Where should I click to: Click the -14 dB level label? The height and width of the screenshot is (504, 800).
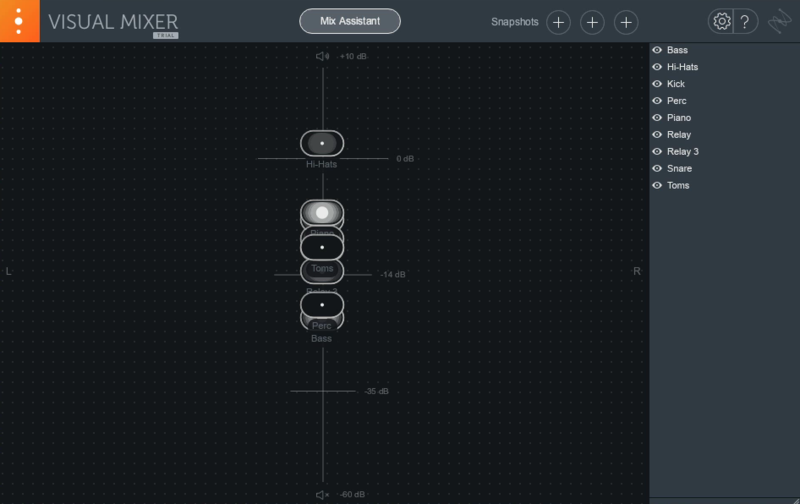[393, 274]
